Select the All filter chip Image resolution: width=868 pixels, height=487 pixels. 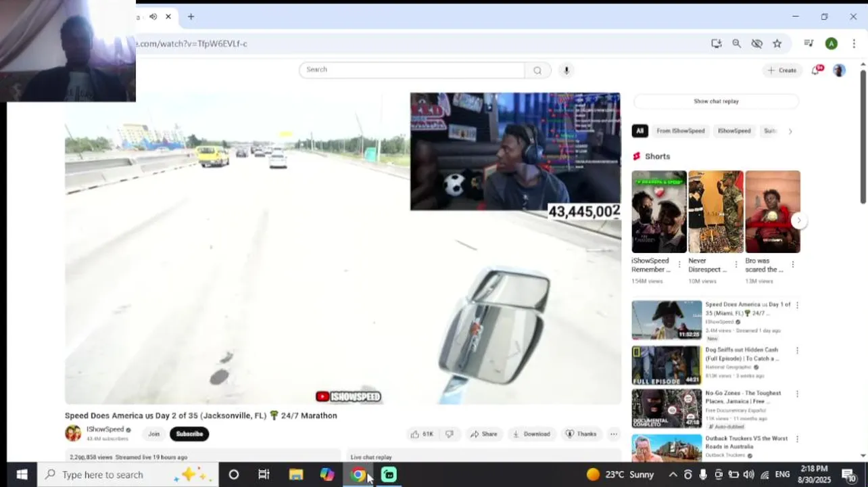click(x=640, y=131)
